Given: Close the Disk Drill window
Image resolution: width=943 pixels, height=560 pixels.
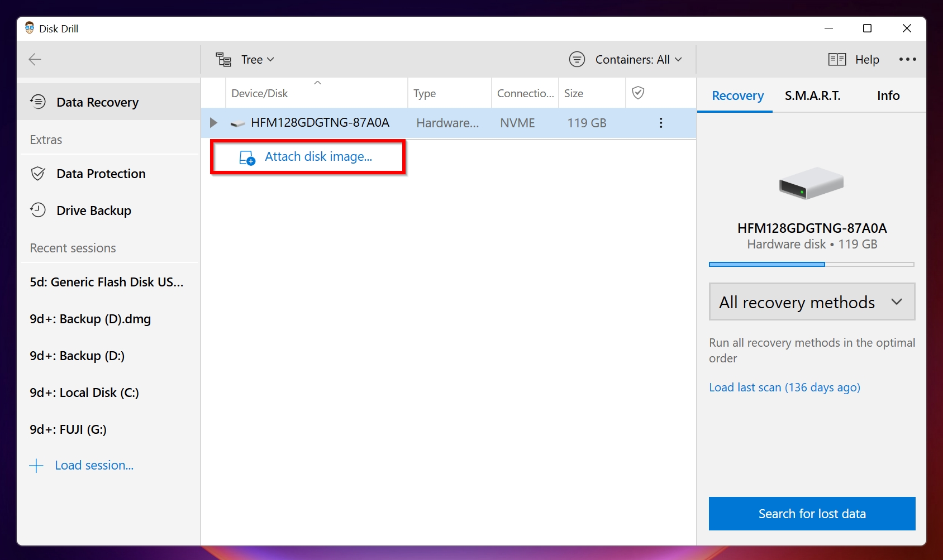Looking at the screenshot, I should [907, 28].
